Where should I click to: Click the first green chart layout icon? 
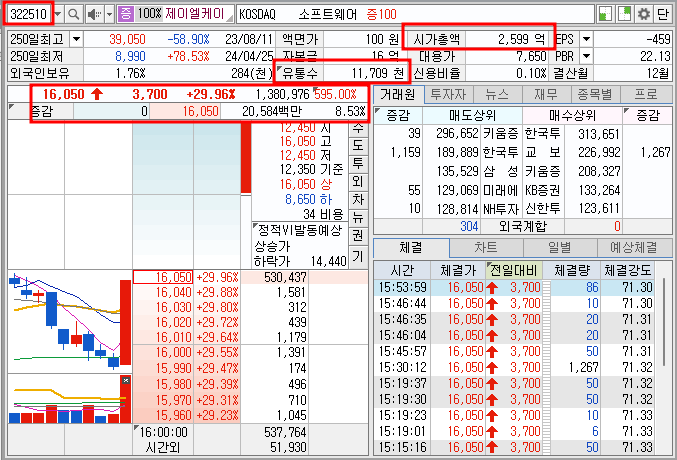pos(605,14)
